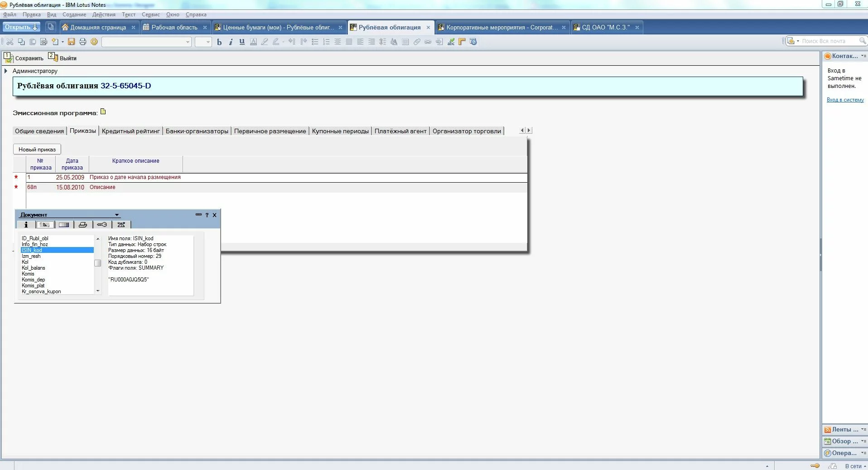Switch to the Купонные периоды tab

(340, 131)
